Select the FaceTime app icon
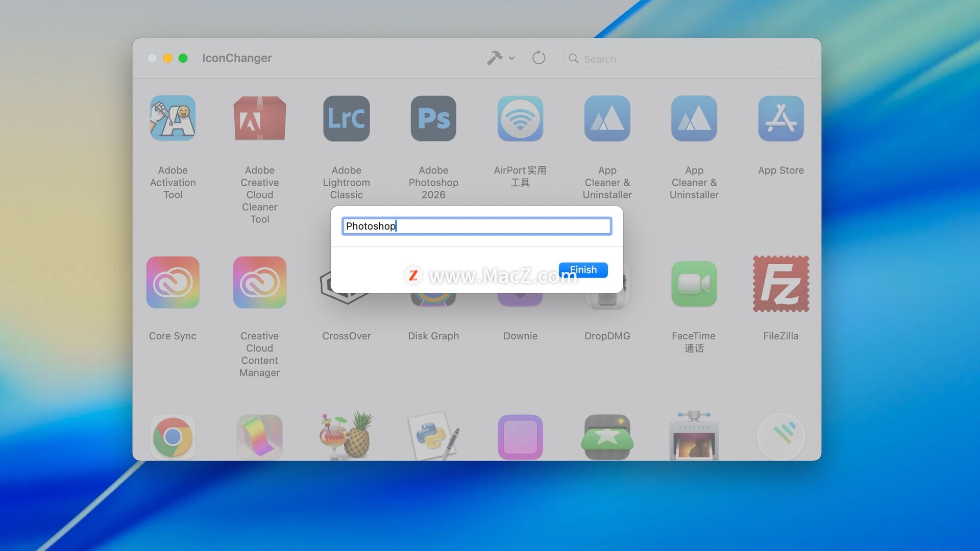This screenshot has height=551, width=980. [694, 284]
